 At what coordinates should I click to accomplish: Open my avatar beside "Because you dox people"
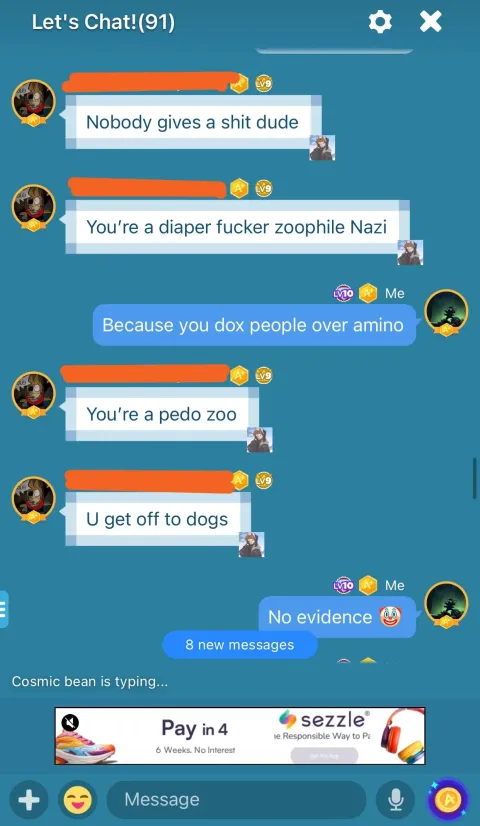pyautogui.click(x=446, y=312)
